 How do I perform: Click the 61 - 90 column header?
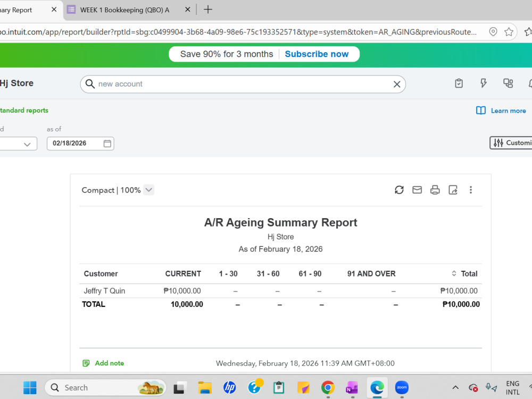click(x=310, y=273)
